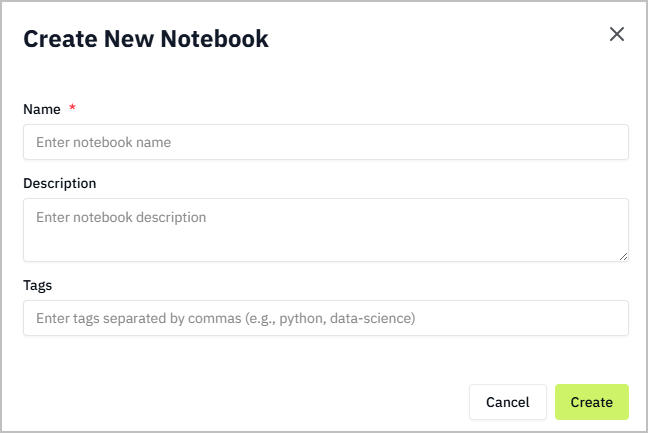Click the Name field label
This screenshot has width=648, height=433.
pos(42,109)
